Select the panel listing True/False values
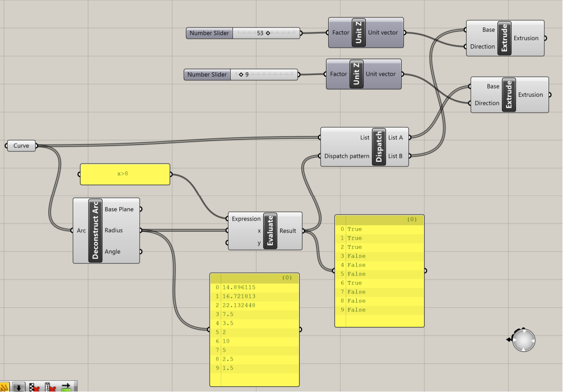Image resolution: width=563 pixels, height=392 pixels. pyautogui.click(x=379, y=271)
